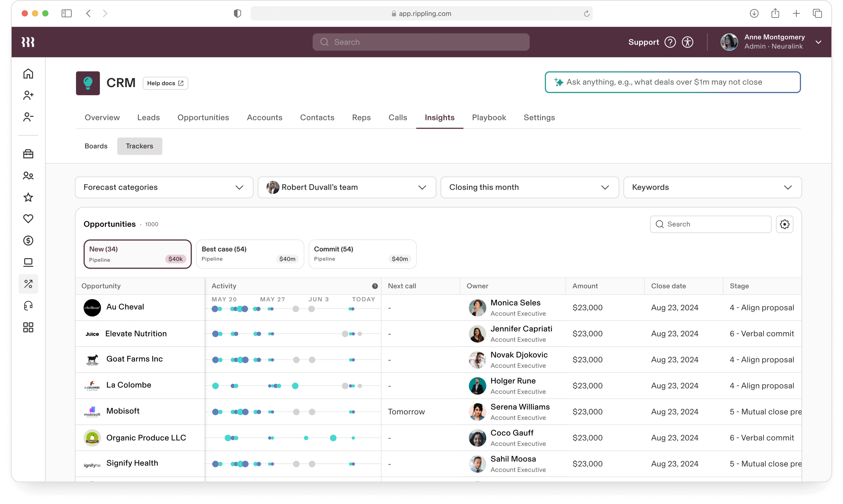Expand the Keywords dropdown

[x=712, y=187]
